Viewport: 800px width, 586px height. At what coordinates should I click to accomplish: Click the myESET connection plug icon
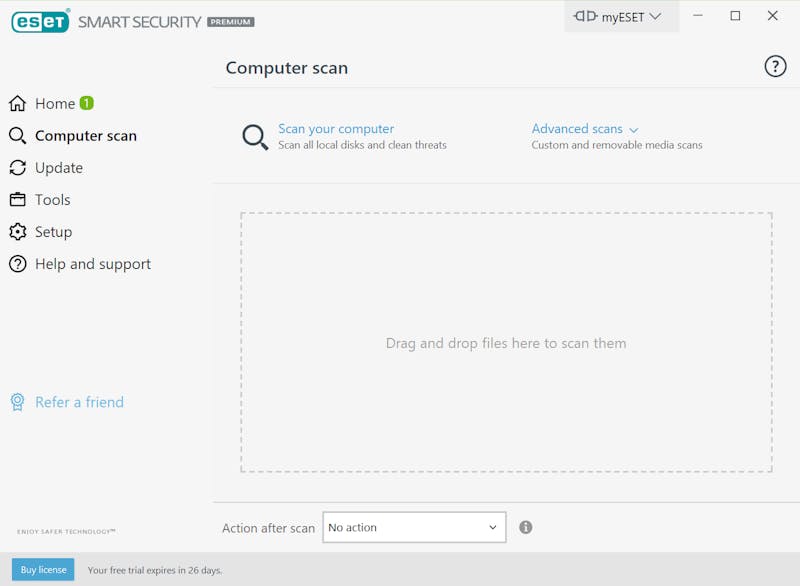click(x=585, y=16)
